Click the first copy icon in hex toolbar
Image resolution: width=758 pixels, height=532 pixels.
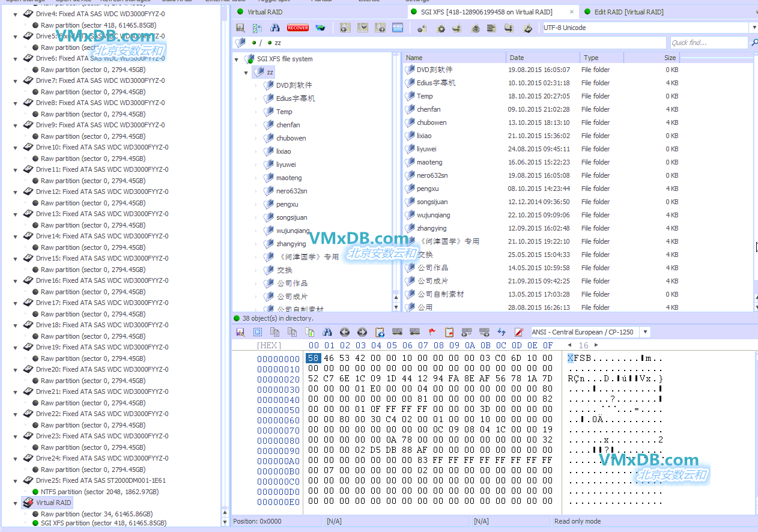click(x=275, y=332)
